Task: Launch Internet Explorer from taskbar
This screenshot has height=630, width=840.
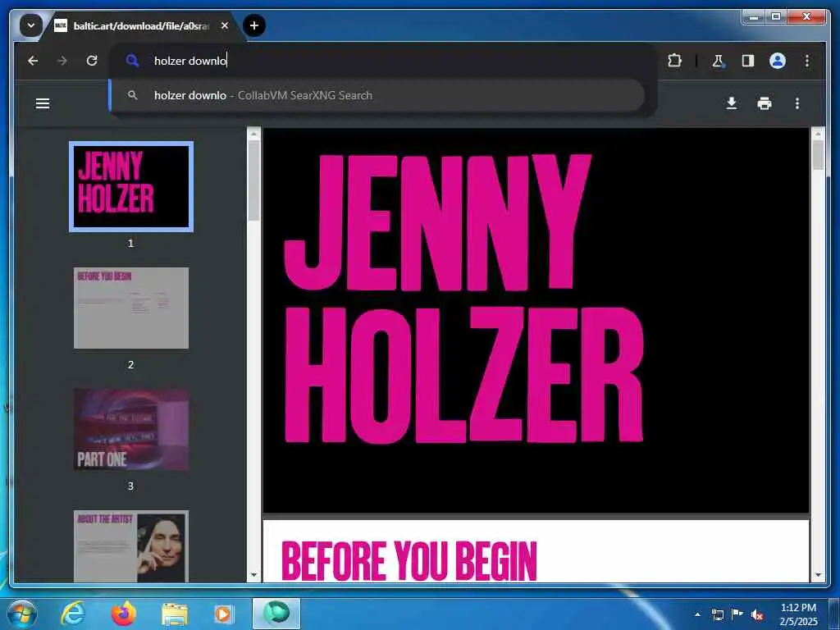Action: pyautogui.click(x=73, y=614)
